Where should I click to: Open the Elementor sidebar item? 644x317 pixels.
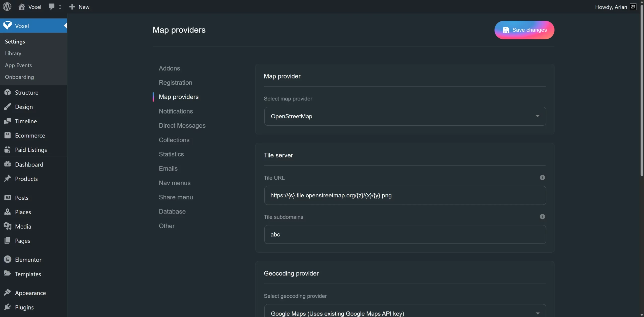pyautogui.click(x=28, y=260)
